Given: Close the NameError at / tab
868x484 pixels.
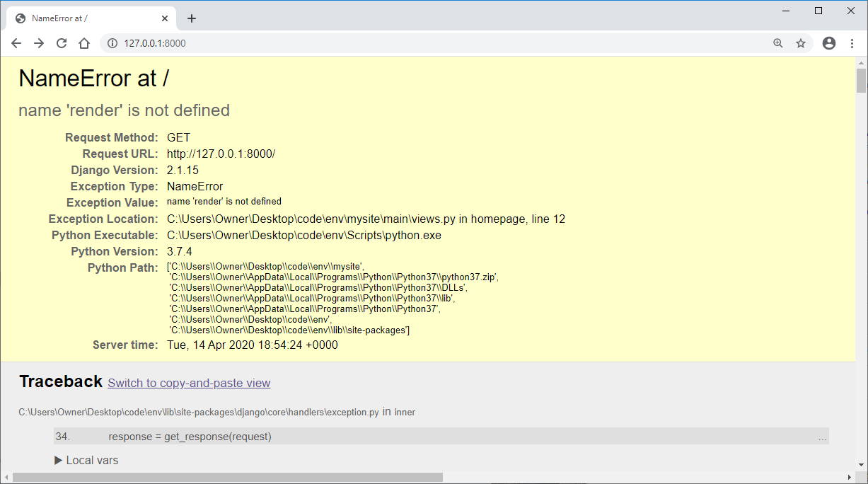Looking at the screenshot, I should tap(165, 18).
